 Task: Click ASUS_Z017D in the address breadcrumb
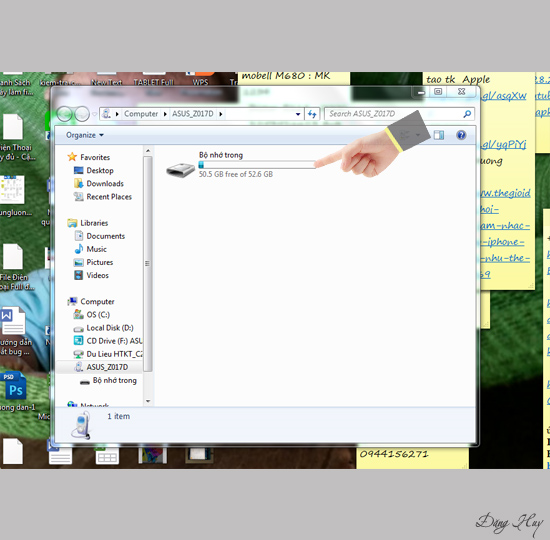[193, 114]
